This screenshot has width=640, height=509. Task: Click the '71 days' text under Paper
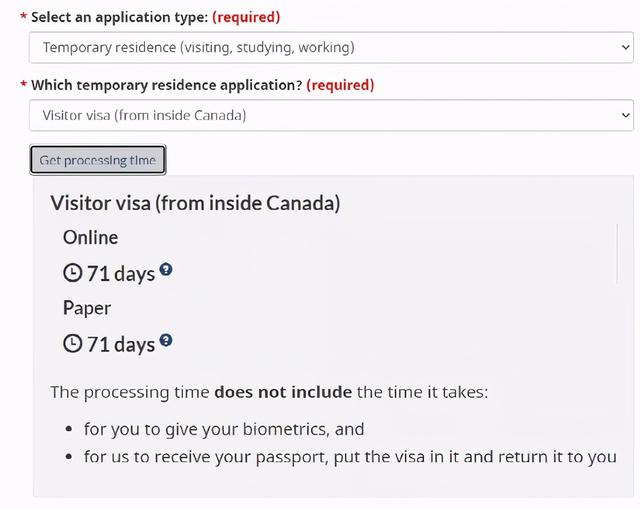(120, 344)
